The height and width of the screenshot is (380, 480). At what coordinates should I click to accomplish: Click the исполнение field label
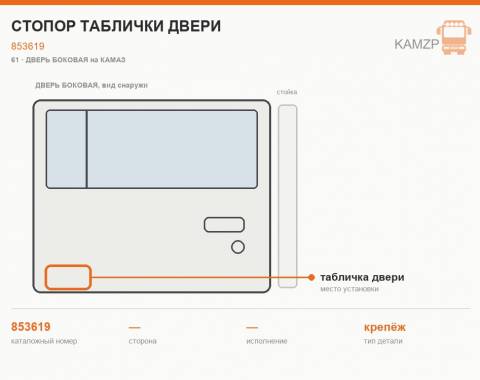tap(267, 341)
